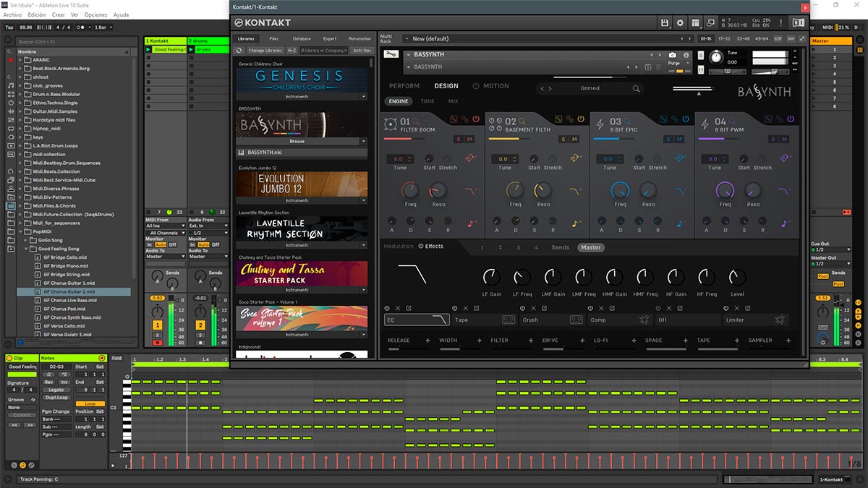Solo layer 02 BASEMENT FILTH
This screenshot has width=868, height=488.
pos(565,139)
